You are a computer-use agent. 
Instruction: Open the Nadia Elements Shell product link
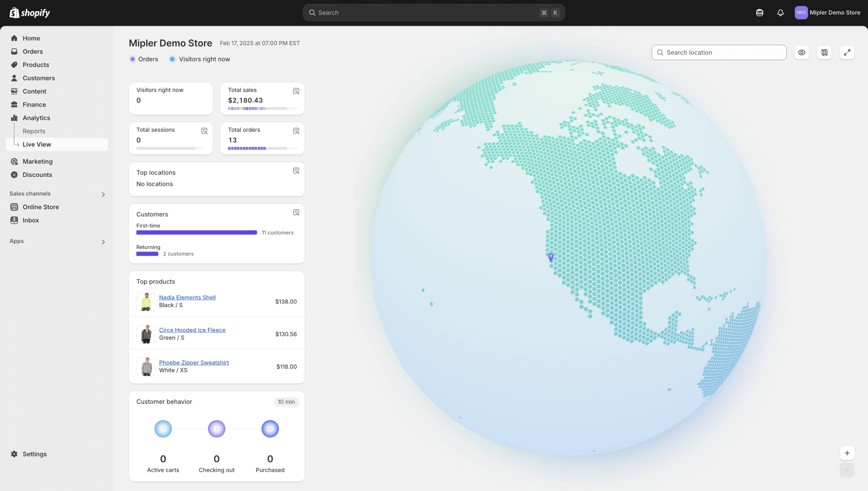pyautogui.click(x=187, y=297)
